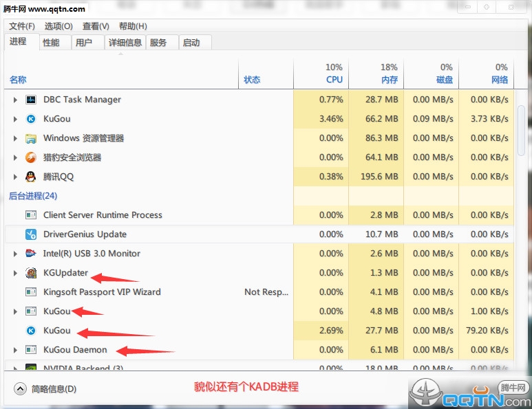Click the 0.77% CPU value for DBC Task Manager
Screen dimensions: 532x409
pos(331,100)
